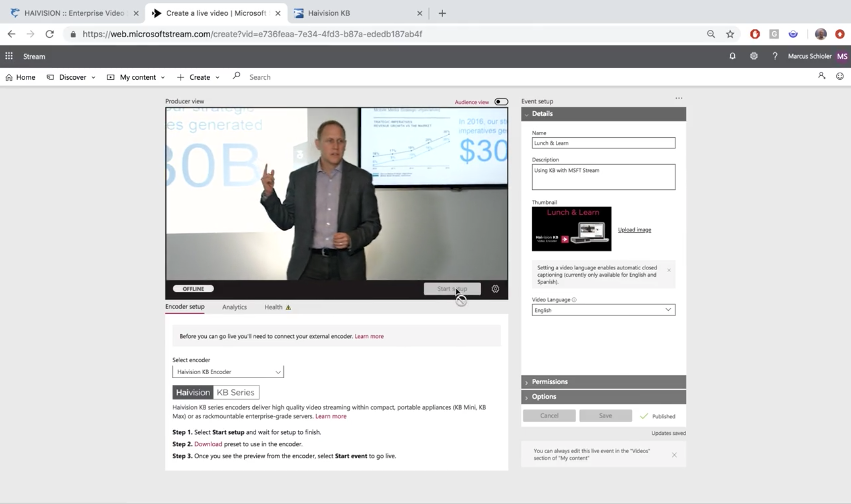Click the Haivision KB Series logo

[216, 392]
